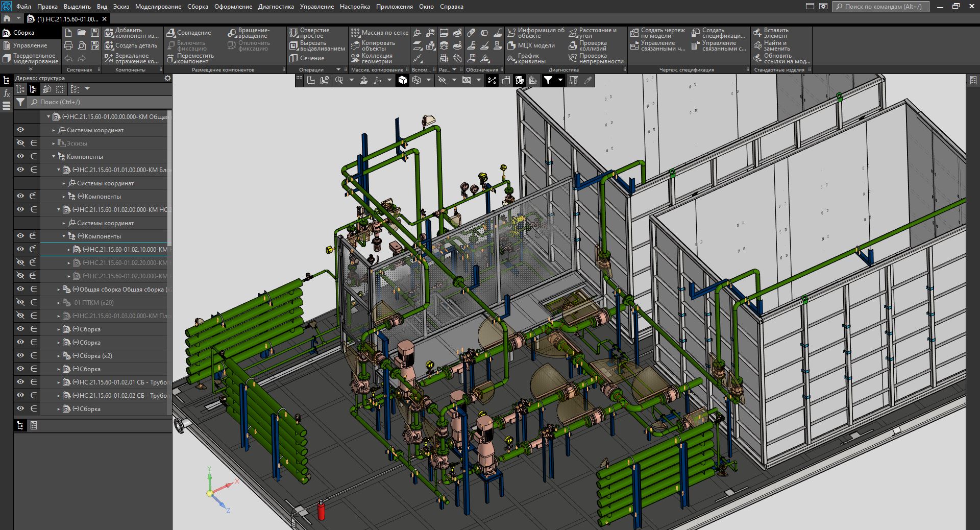Click the Print icon in system toolbar
The width and height of the screenshot is (980, 530).
click(x=68, y=46)
